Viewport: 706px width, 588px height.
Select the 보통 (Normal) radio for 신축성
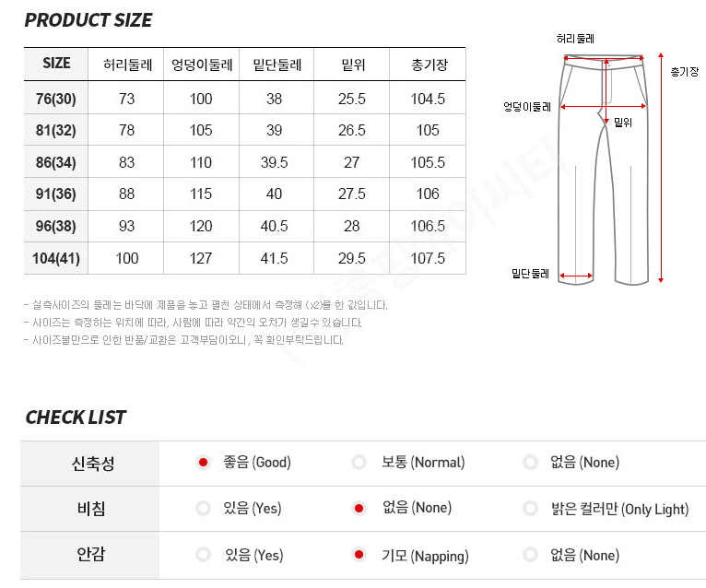point(359,463)
